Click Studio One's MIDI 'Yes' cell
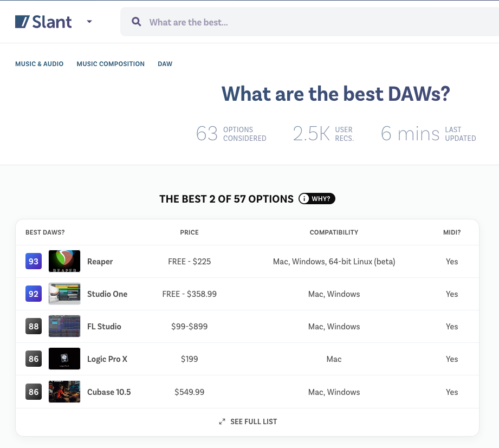Screen dimensions: 499x448 (x=452, y=294)
